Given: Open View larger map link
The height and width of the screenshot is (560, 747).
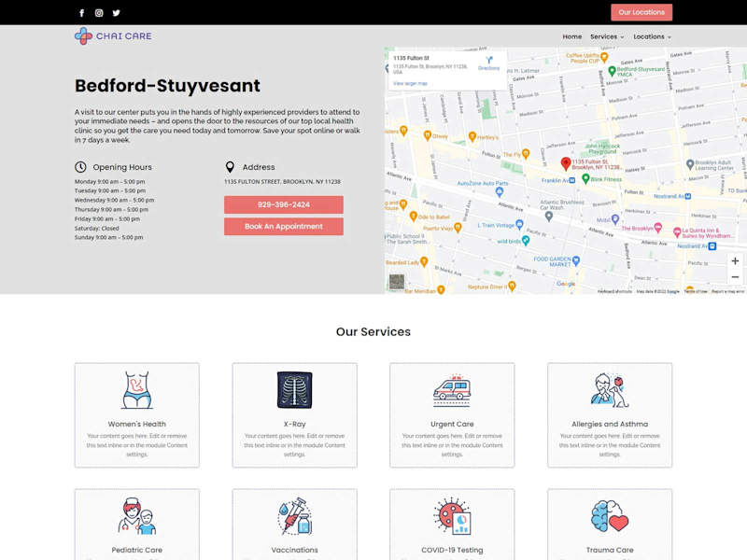Looking at the screenshot, I should coord(410,83).
